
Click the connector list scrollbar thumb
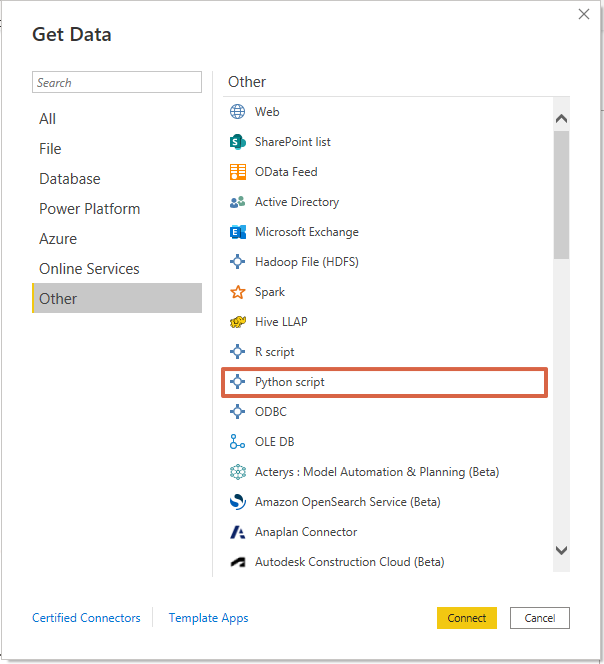pyautogui.click(x=561, y=195)
